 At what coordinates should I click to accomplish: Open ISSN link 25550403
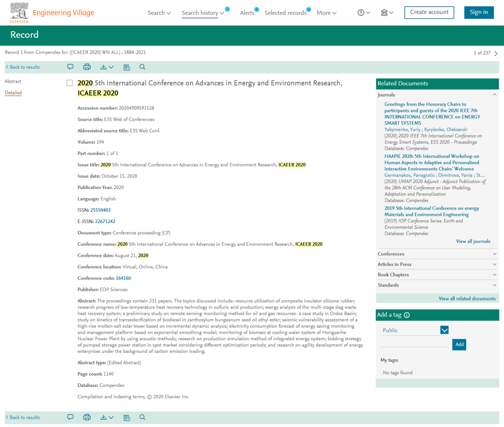coord(100,210)
